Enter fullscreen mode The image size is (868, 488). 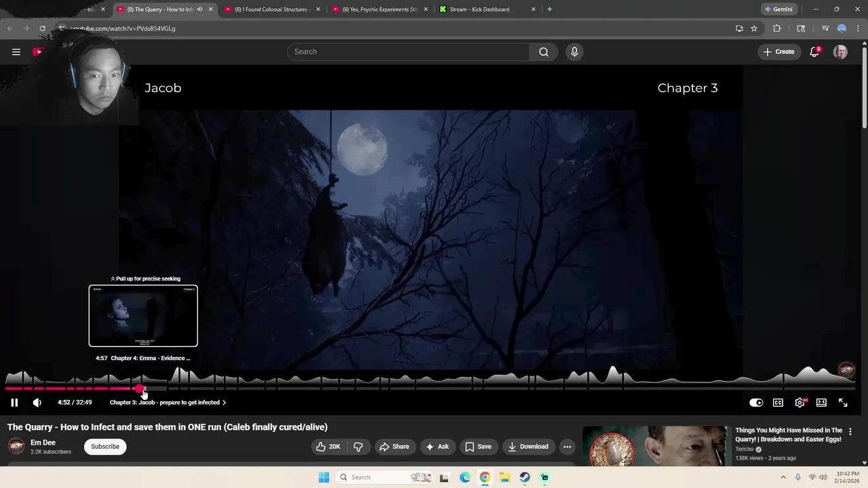843,403
